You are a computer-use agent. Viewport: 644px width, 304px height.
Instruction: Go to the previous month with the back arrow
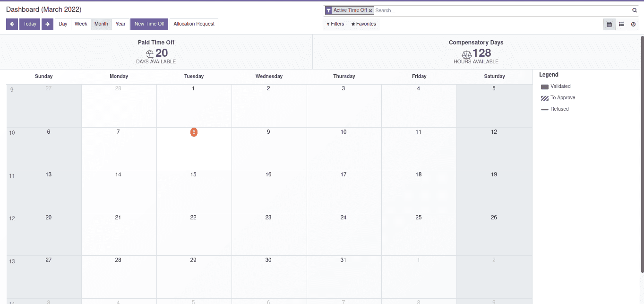(12, 24)
